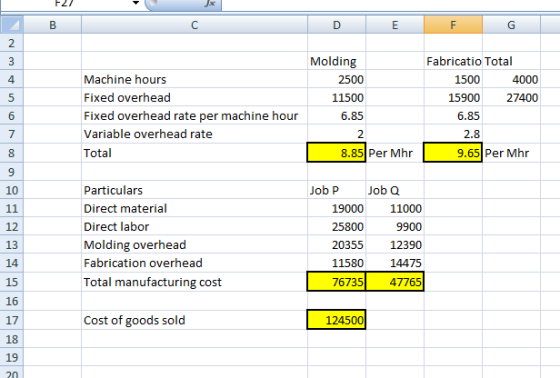Click Fabrication fixed overhead value 15900
Viewport: 560px width, 378px height.
click(x=453, y=98)
